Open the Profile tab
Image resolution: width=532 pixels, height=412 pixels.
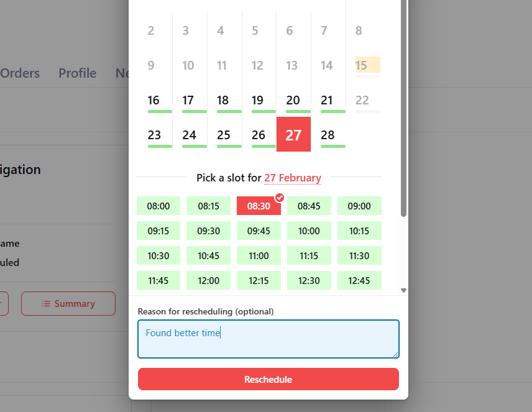point(78,73)
